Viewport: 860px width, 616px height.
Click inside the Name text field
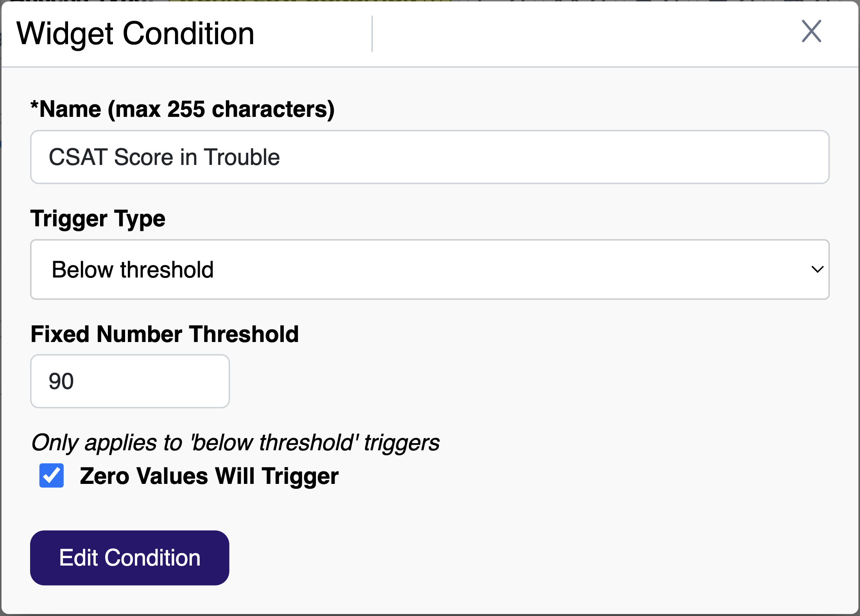[x=430, y=157]
